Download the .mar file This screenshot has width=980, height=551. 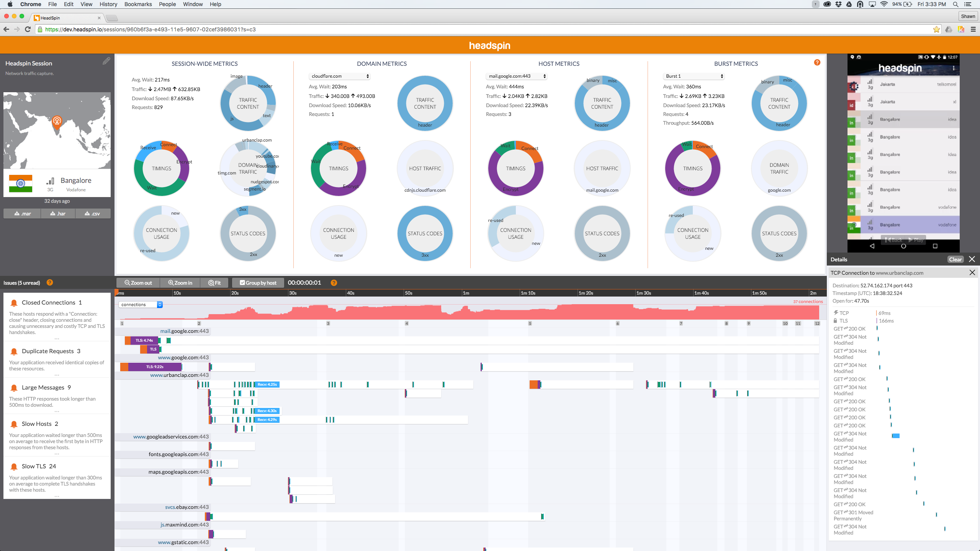(x=22, y=214)
